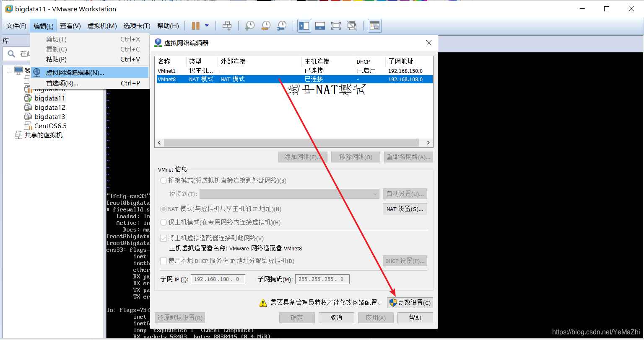Click the revert to snapshot toolbar icon
Viewport: 644px width, 340px height.
(x=266, y=26)
